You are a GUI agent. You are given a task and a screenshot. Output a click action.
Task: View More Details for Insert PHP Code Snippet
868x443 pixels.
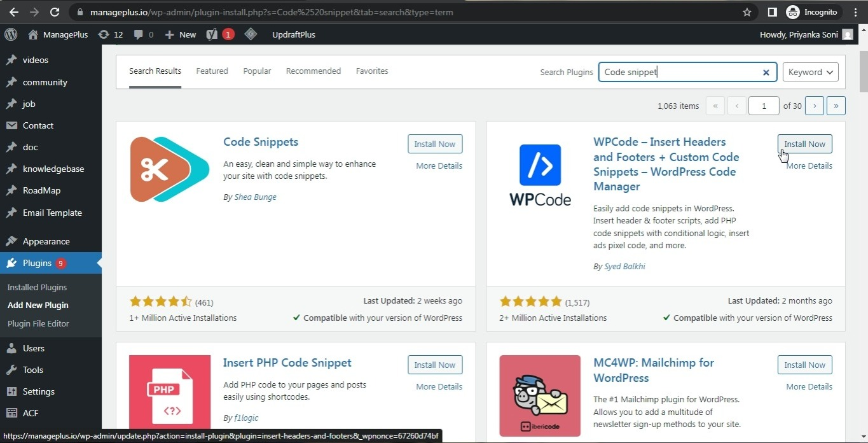coord(439,386)
